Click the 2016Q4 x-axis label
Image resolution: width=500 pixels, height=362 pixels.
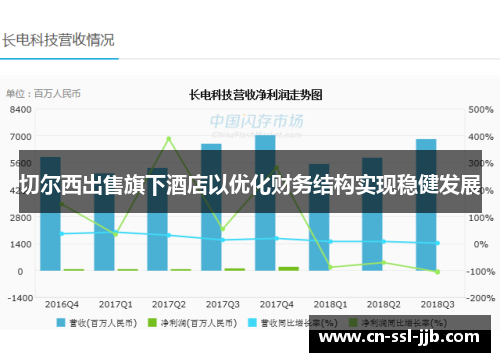coord(62,304)
